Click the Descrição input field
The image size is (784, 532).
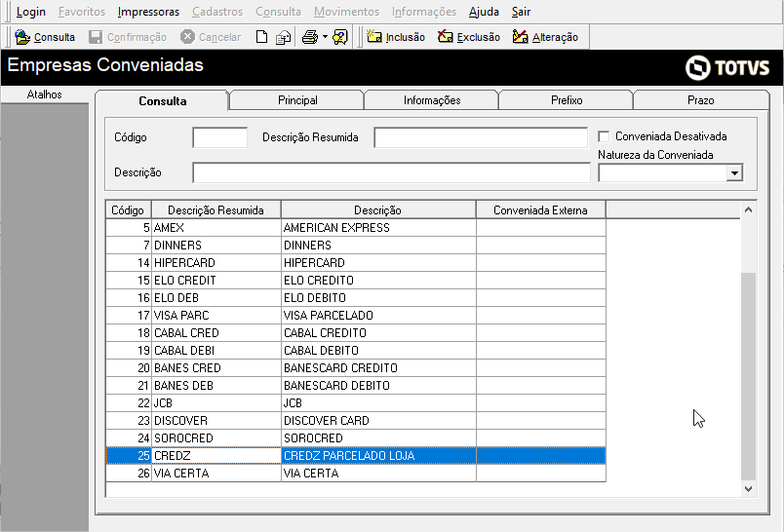click(391, 172)
